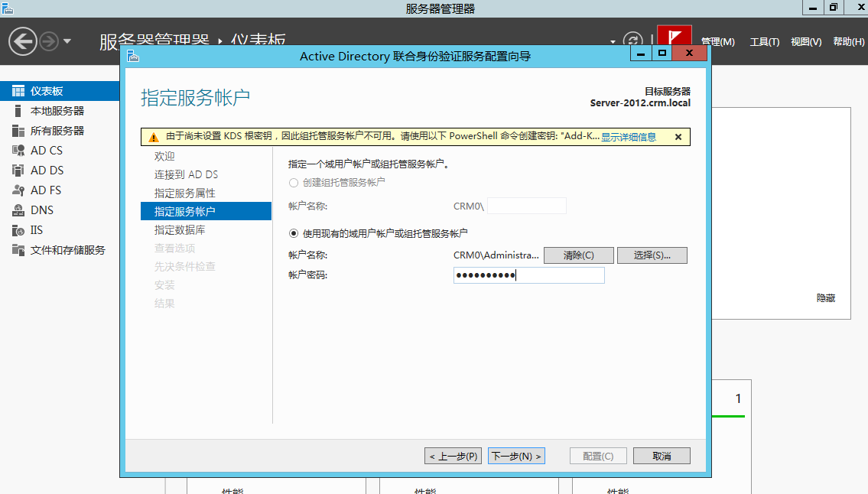The width and height of the screenshot is (868, 494).
Task: Click the AD DS sidebar icon
Action: (18, 170)
